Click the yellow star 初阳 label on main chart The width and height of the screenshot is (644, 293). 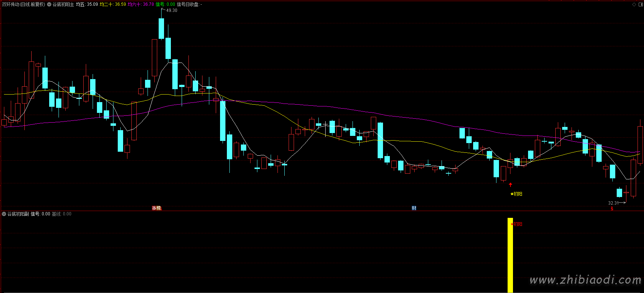pyautogui.click(x=516, y=194)
